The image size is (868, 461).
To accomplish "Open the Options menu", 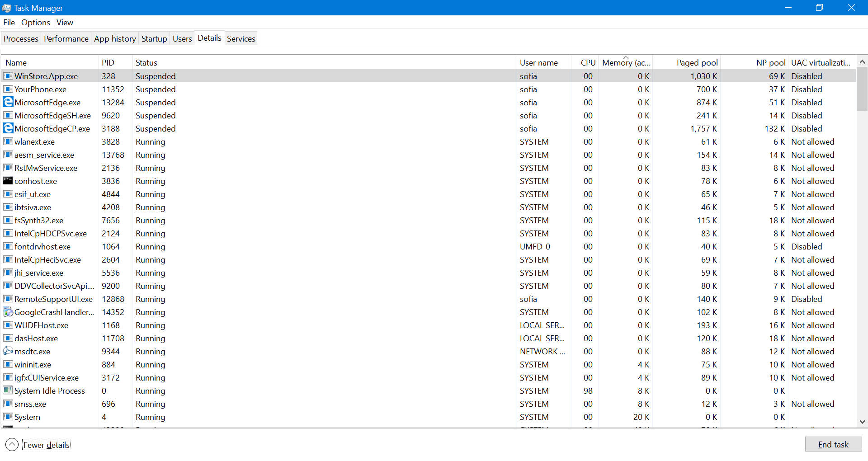I will pos(36,23).
